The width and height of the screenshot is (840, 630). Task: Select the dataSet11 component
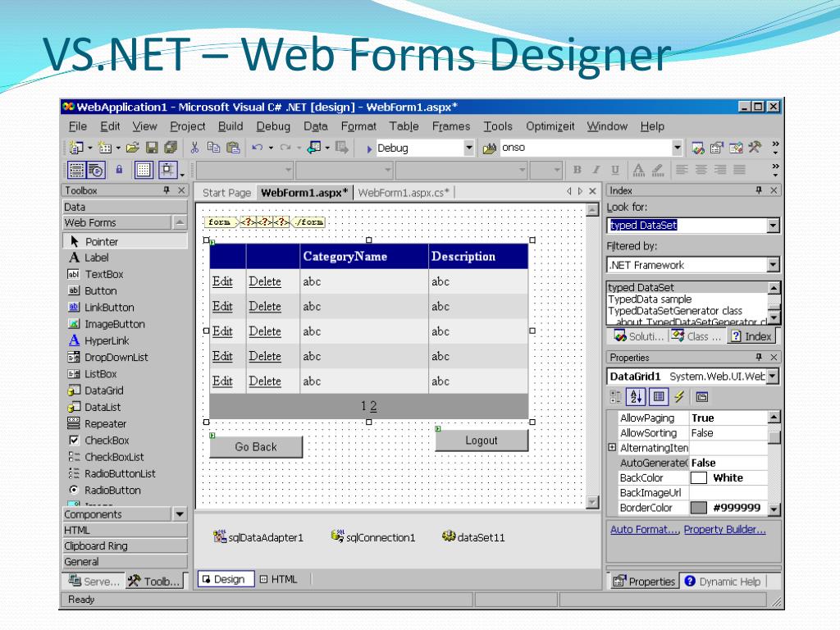(x=473, y=536)
